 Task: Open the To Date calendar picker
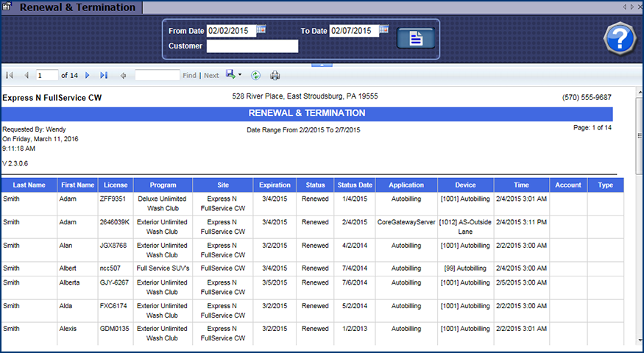click(383, 30)
